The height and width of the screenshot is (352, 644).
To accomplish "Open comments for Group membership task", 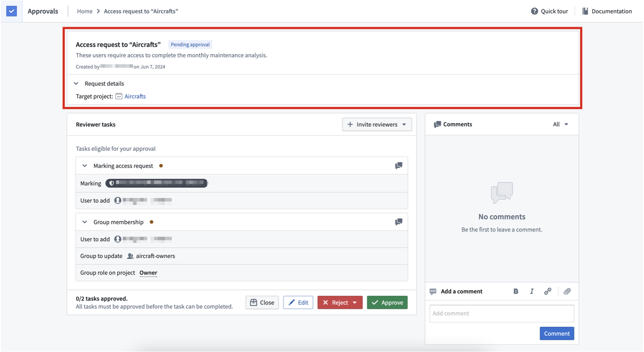I will point(399,222).
